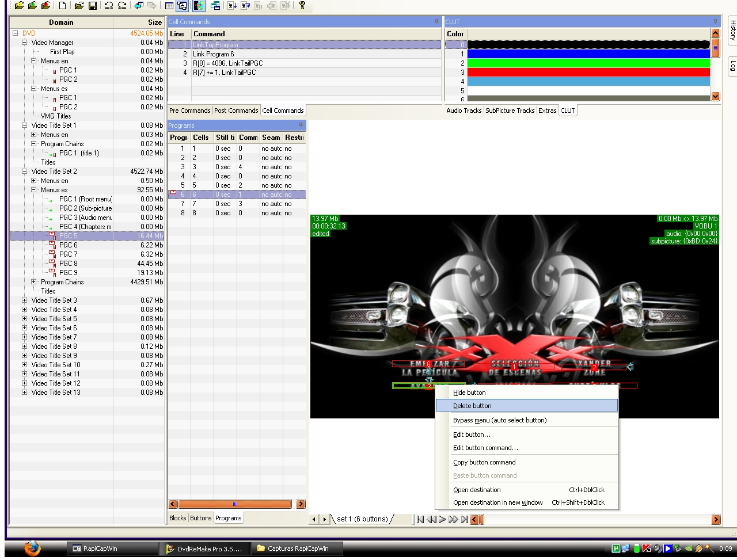Viewport: 737px width, 560px height.
Task: Jump to first frame in preview controls
Action: click(x=420, y=520)
